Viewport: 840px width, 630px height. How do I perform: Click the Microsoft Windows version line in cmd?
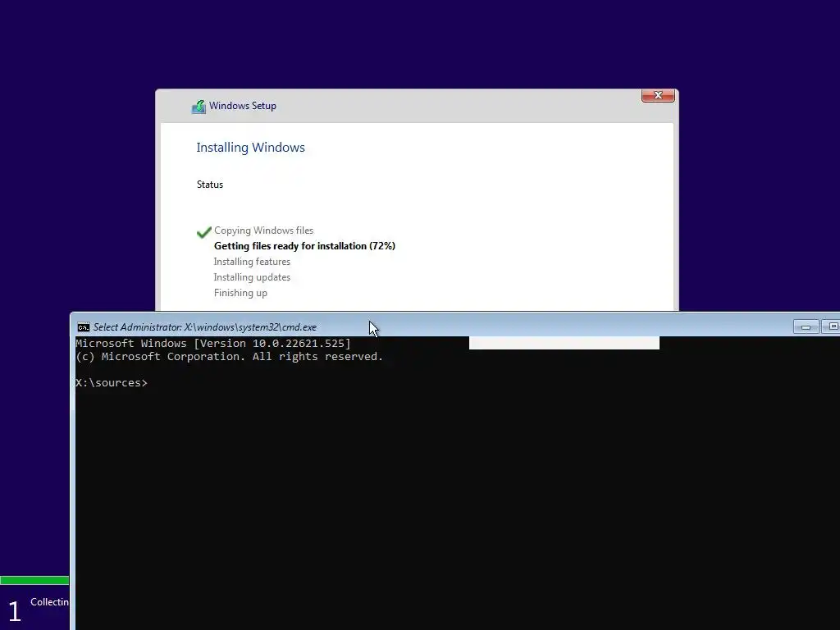pos(213,344)
